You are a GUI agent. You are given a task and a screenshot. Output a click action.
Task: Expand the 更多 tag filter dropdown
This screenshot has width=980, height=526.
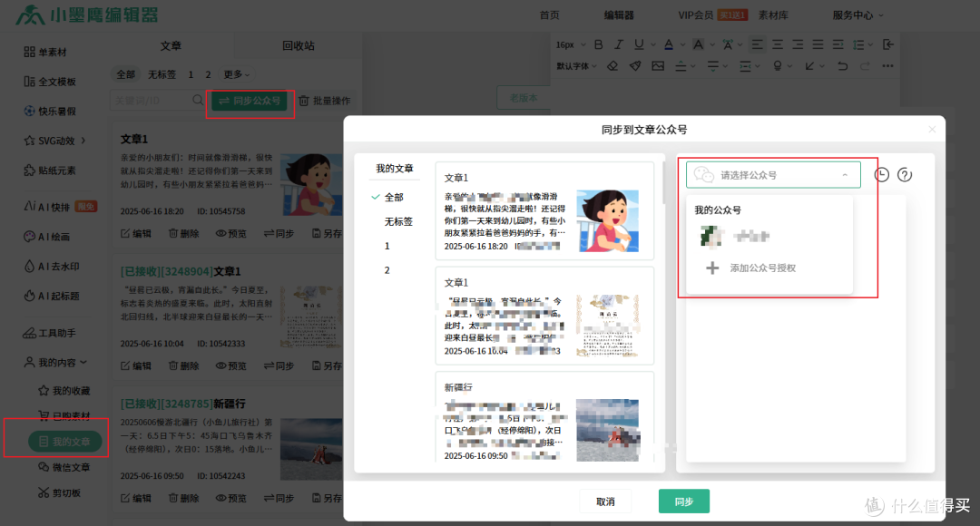[x=236, y=74]
